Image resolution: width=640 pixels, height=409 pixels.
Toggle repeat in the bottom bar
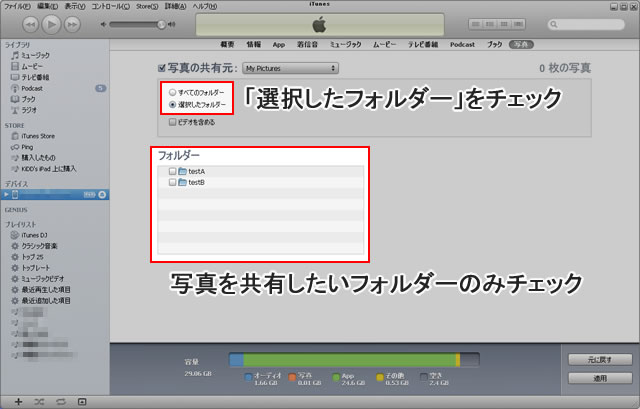(60, 402)
